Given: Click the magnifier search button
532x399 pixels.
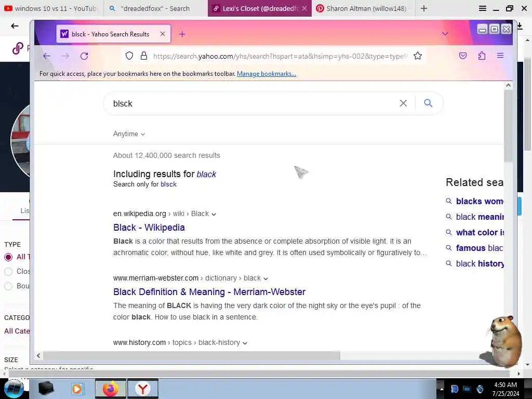Looking at the screenshot, I should coord(428,103).
